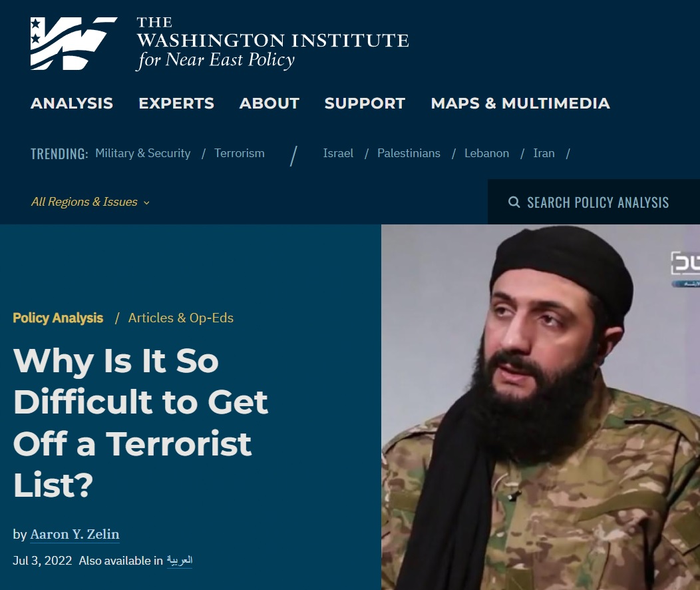Go to the About section
Screen dimensions: 700x590
(x=269, y=103)
